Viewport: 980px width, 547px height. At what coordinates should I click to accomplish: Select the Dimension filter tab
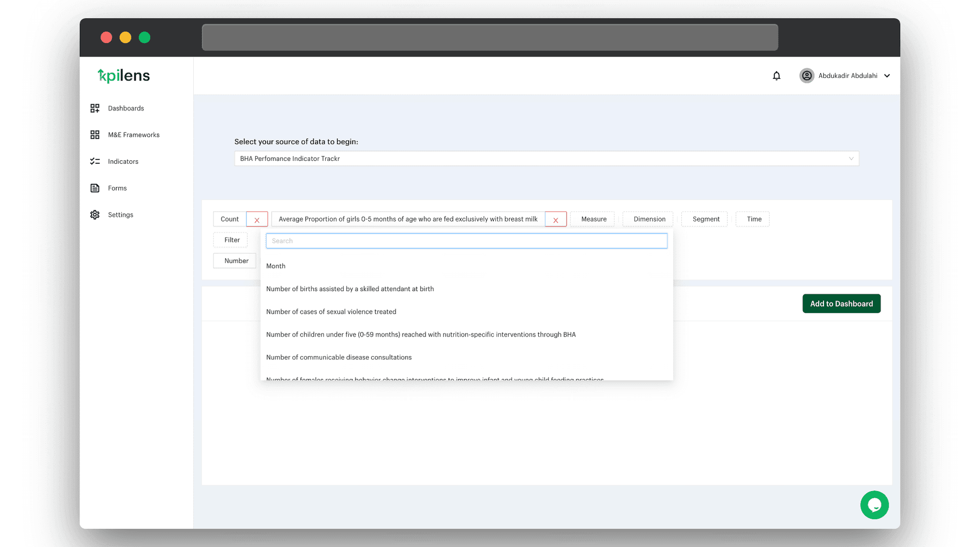649,219
